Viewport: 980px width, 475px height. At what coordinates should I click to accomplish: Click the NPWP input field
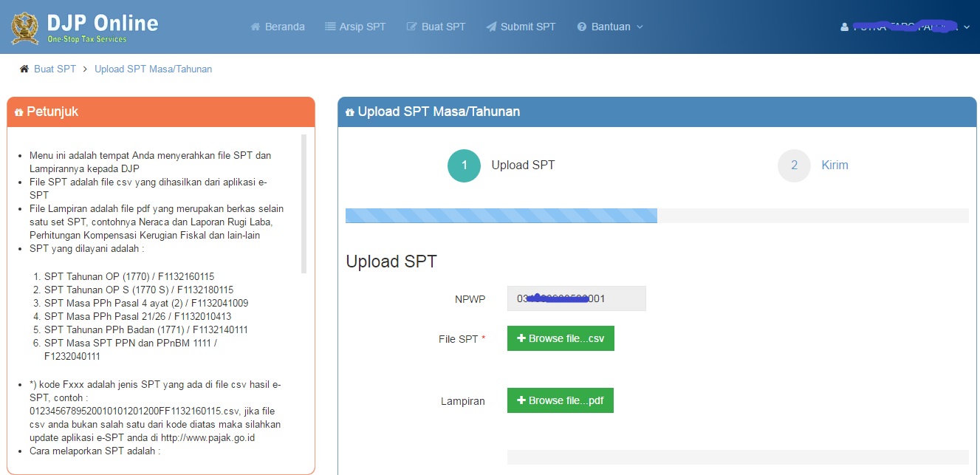click(576, 298)
